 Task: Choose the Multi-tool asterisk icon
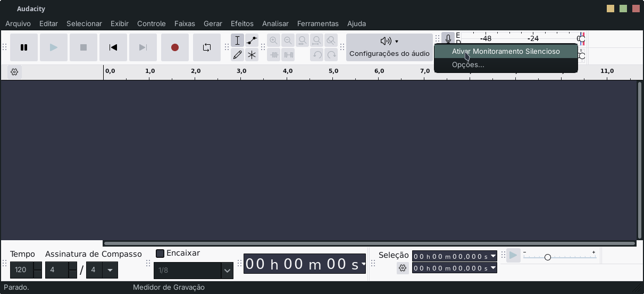click(x=252, y=55)
